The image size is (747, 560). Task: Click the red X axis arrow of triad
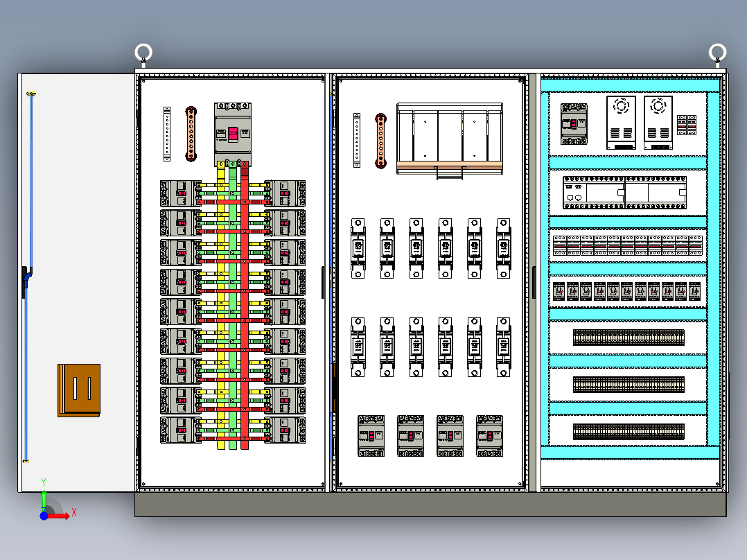tap(59, 516)
